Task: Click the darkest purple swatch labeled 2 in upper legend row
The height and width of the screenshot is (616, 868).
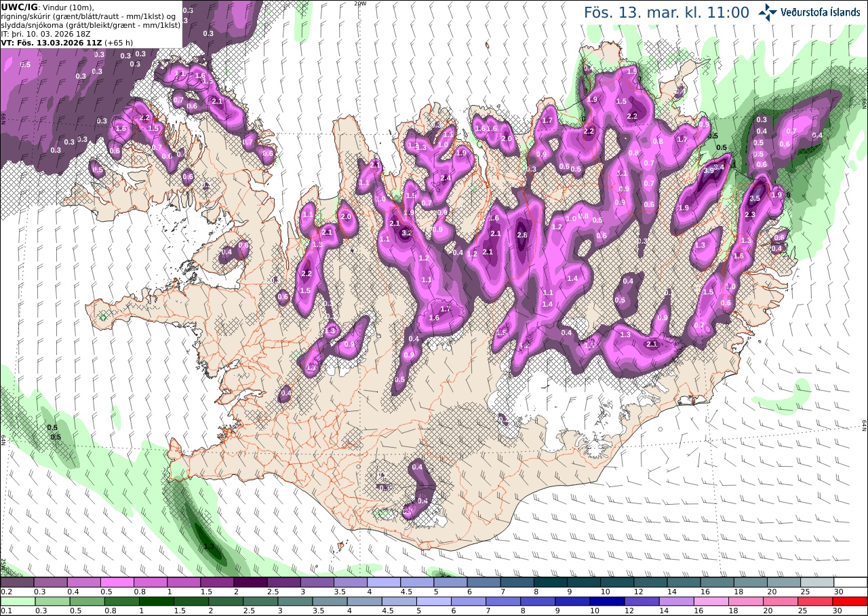Action: coord(250,582)
